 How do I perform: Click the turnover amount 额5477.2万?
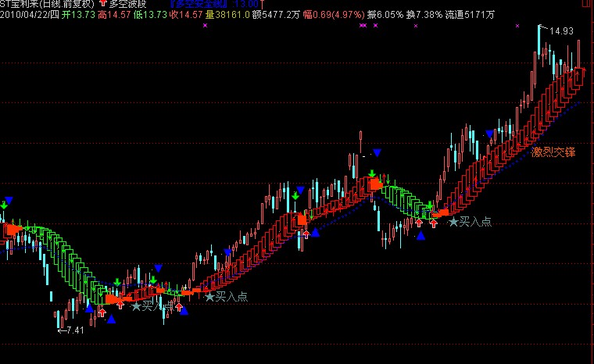click(276, 15)
